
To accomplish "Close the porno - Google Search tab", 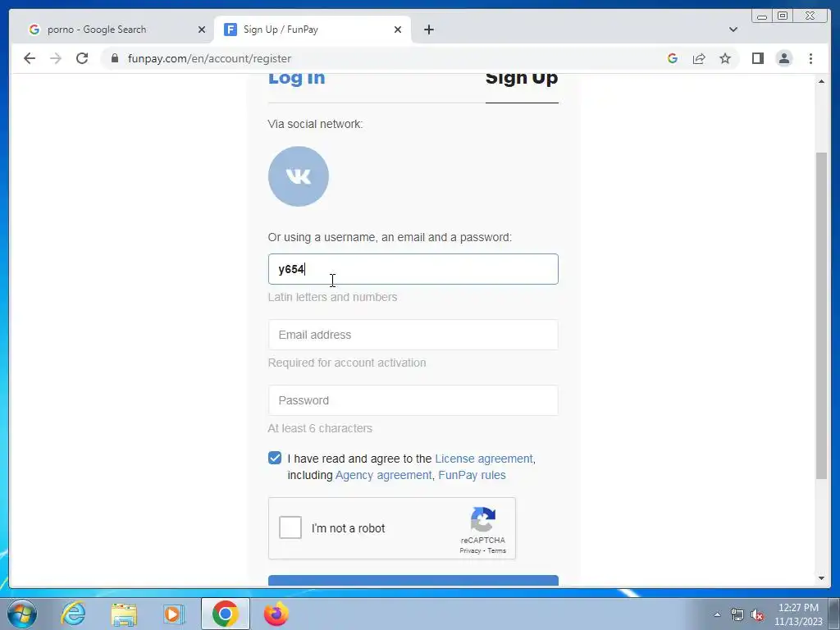I will [x=202, y=30].
